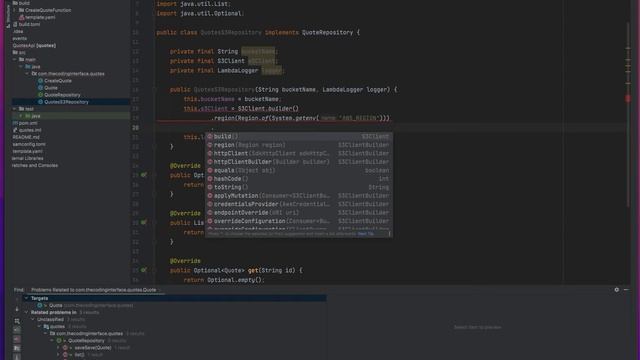Select saveSave(Quote) result in the Find panel

pyautogui.click(x=93, y=348)
